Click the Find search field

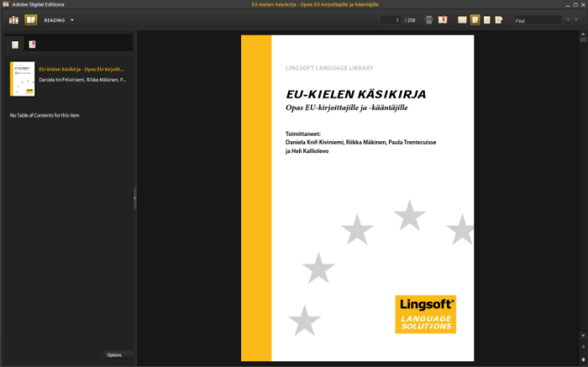click(538, 21)
